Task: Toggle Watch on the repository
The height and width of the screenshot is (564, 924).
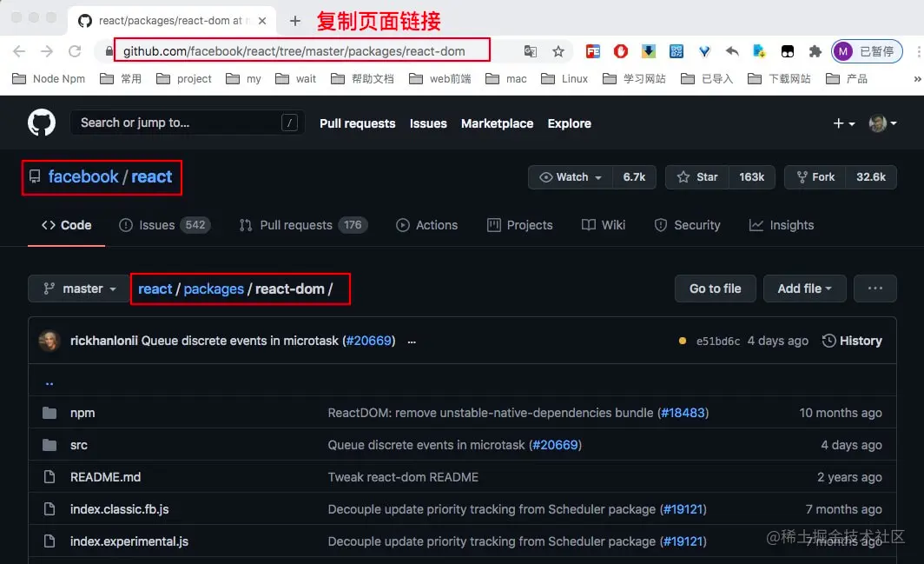Action: coord(571,177)
